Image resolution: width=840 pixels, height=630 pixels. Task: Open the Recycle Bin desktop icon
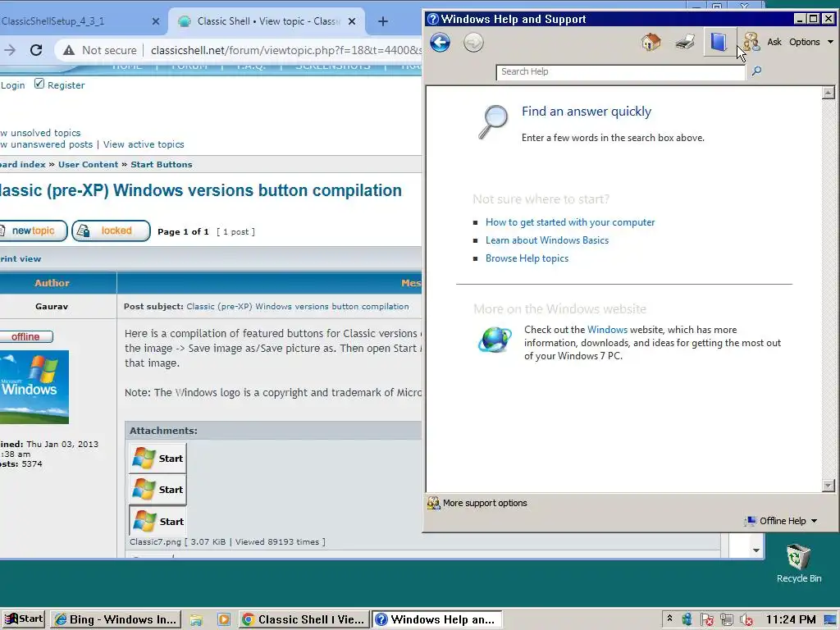click(798, 563)
